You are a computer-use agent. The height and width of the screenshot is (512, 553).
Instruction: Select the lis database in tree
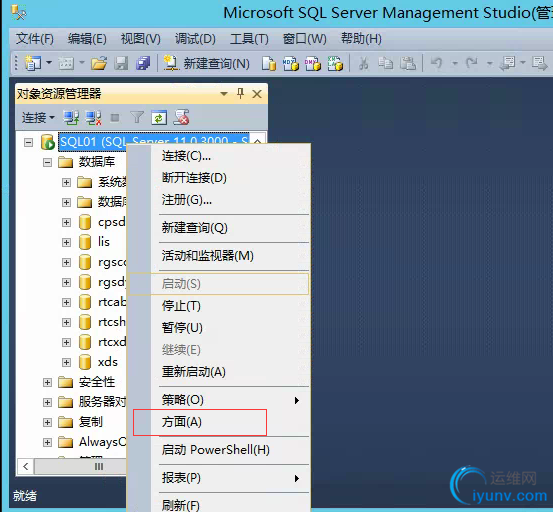[x=104, y=242]
